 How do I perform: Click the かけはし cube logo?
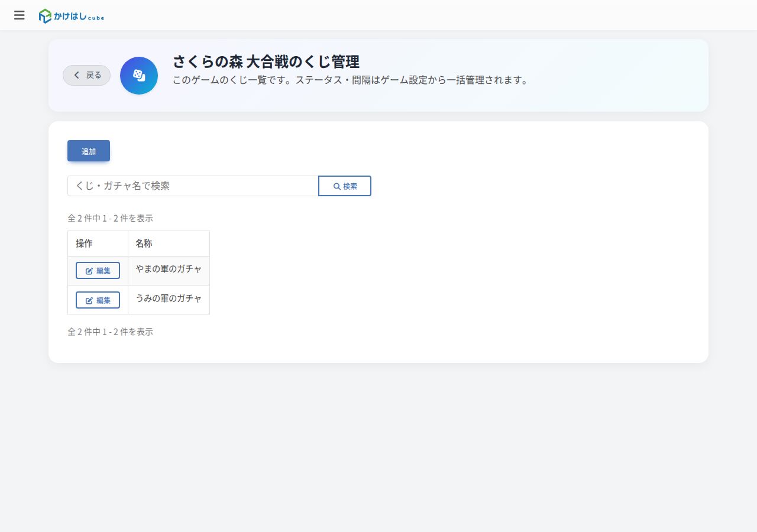(x=72, y=16)
